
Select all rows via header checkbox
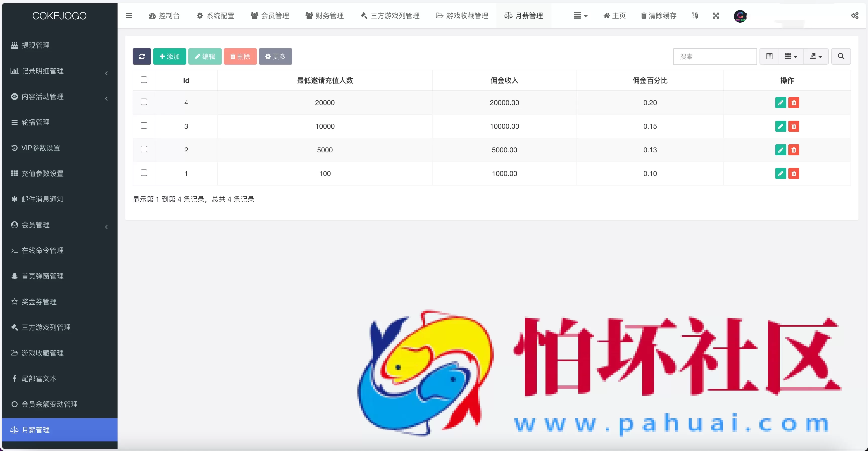pyautogui.click(x=144, y=80)
